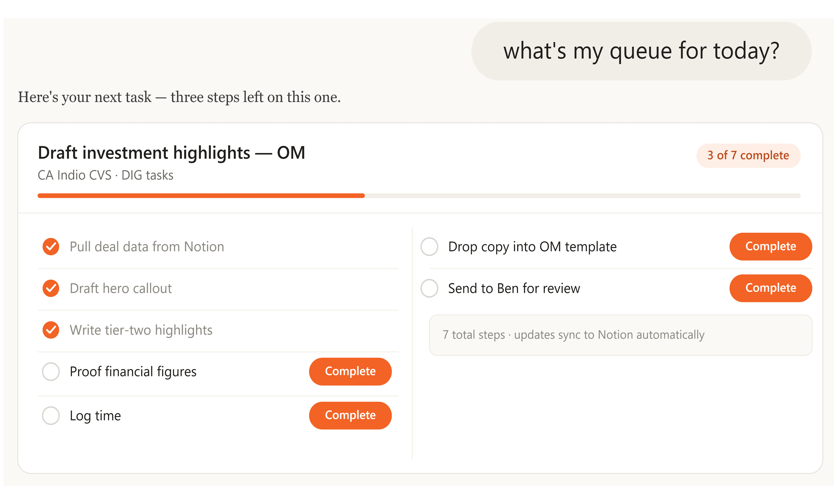The image size is (837, 504).
Task: Mark Drop copy into OM template complete
Action: (771, 247)
